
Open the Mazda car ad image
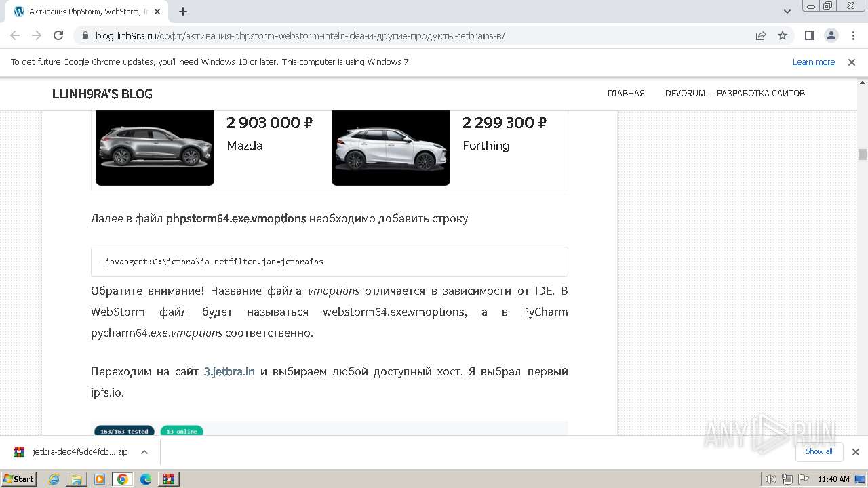pyautogui.click(x=155, y=148)
